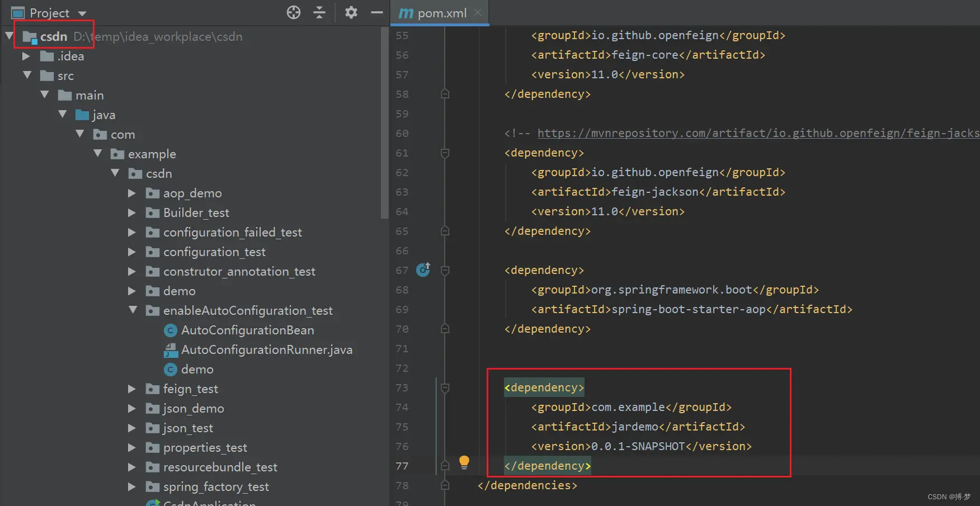The height and width of the screenshot is (506, 980).
Task: Collapse the src folder
Action: (x=27, y=75)
